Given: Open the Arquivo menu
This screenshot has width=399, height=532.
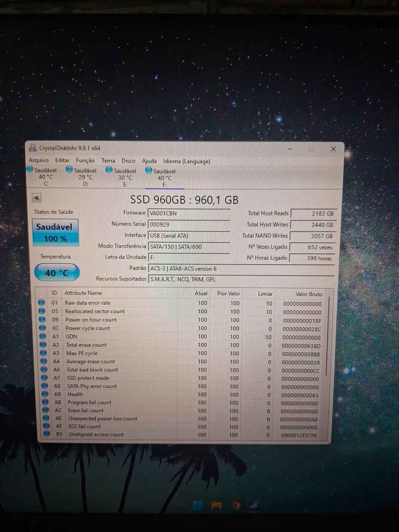Looking at the screenshot, I should point(39,160).
